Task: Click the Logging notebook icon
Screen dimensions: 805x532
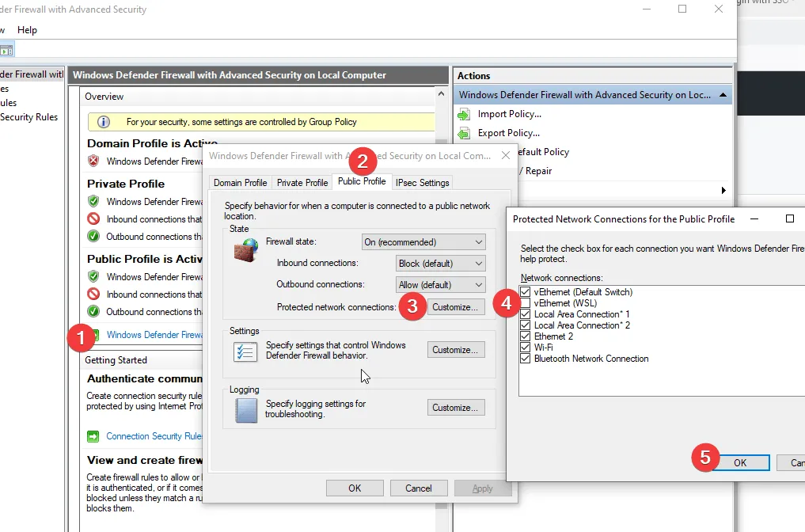Action: pyautogui.click(x=246, y=411)
